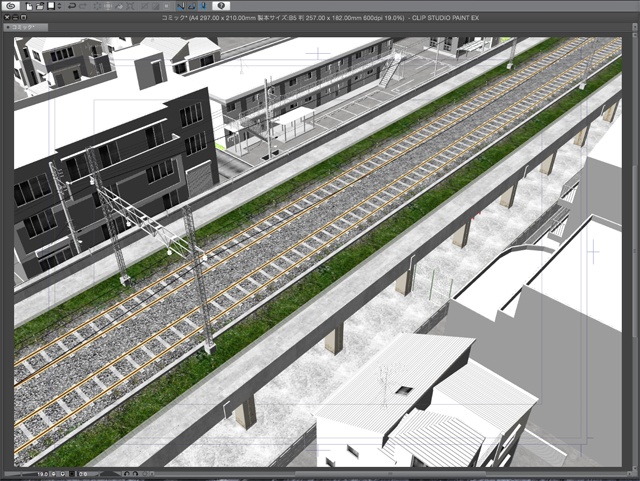Toggle Snap to Ruler
This screenshot has height=481, width=640.
(181, 6)
